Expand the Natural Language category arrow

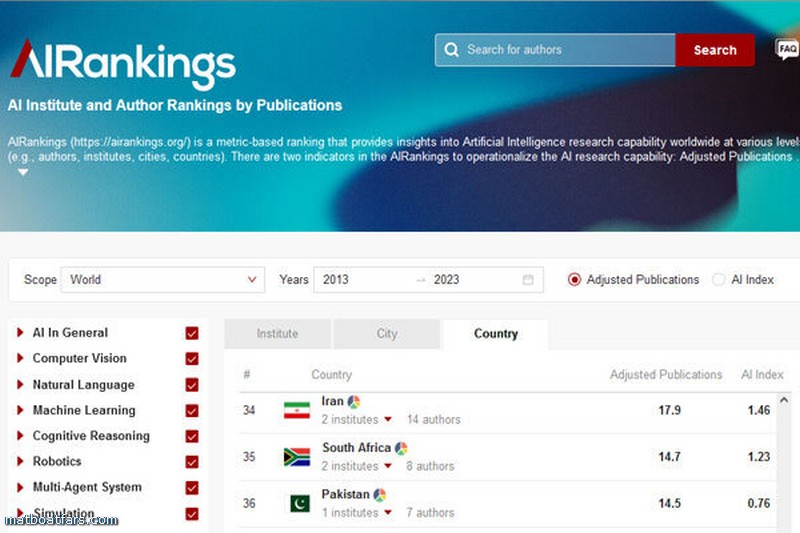(20, 384)
